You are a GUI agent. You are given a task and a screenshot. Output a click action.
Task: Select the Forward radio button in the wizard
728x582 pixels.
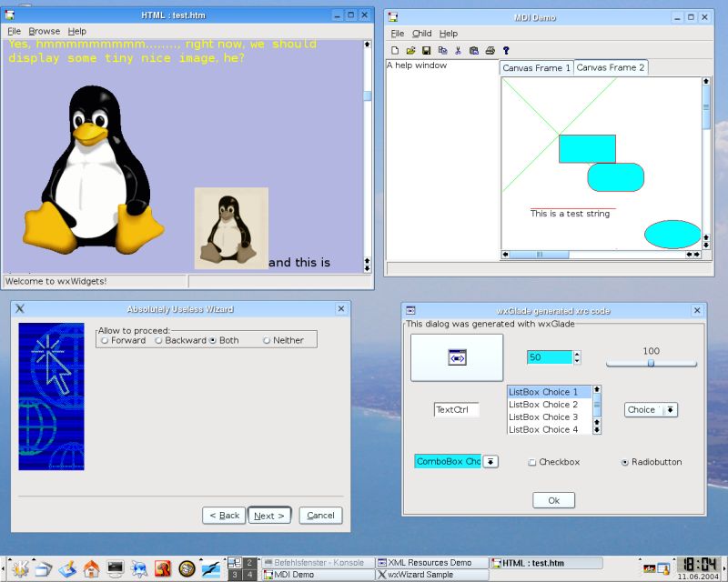pos(105,339)
